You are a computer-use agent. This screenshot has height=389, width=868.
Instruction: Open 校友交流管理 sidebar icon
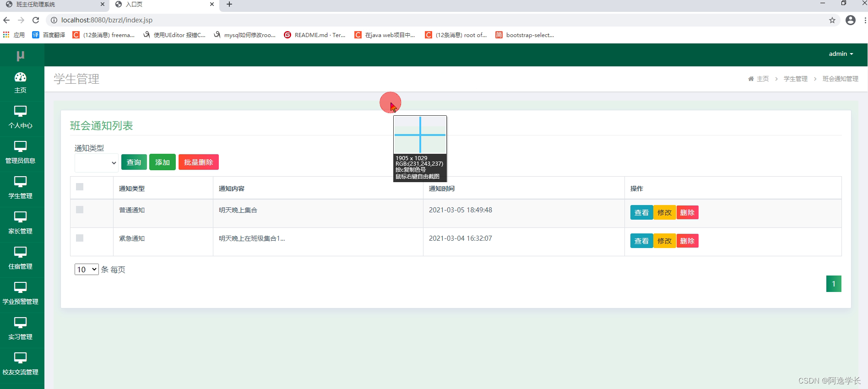coord(20,358)
